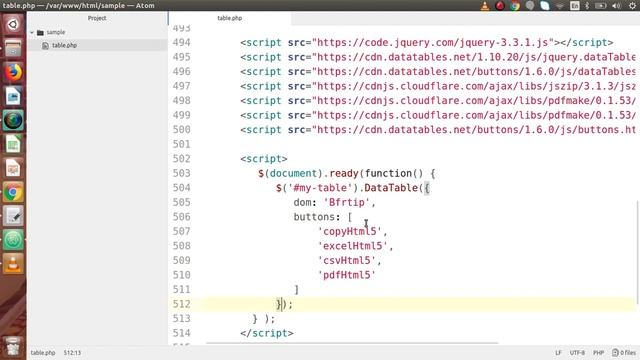Screen dimensions: 640x360
Task: Open the Trash in the dock
Action: click(x=13, y=346)
